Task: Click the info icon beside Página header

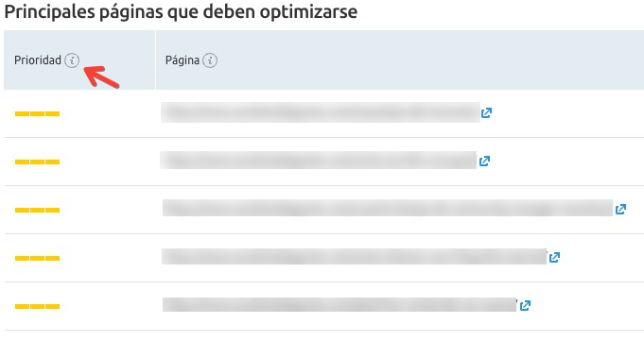Action: 210,60
